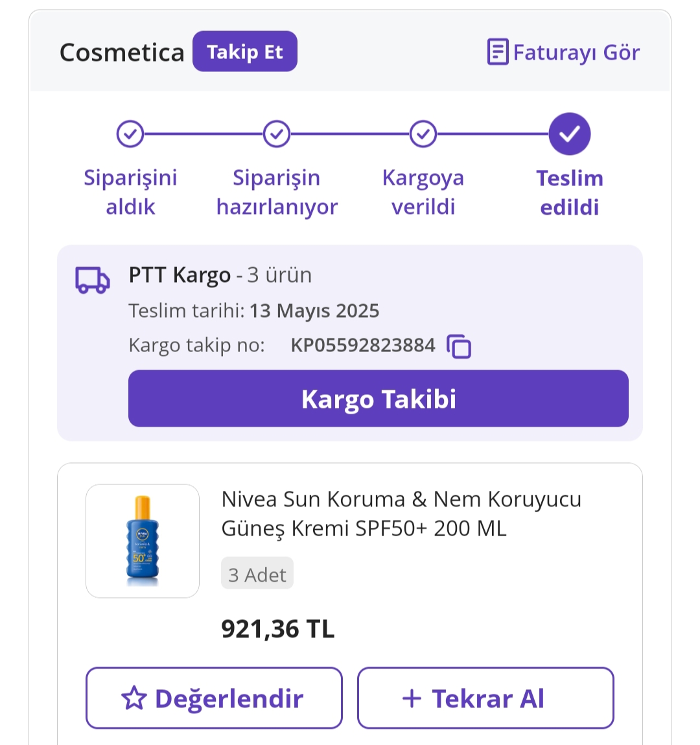Open the Nivea sunscreen product thumbnail

point(143,541)
